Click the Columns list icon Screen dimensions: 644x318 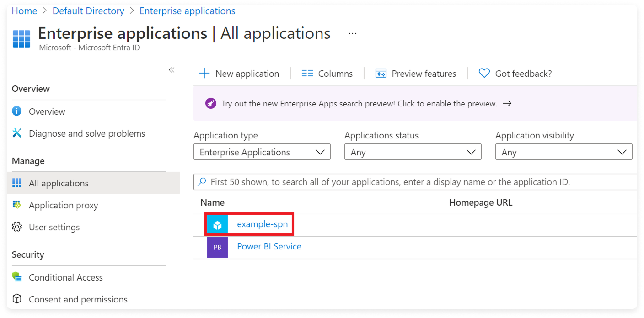point(307,73)
